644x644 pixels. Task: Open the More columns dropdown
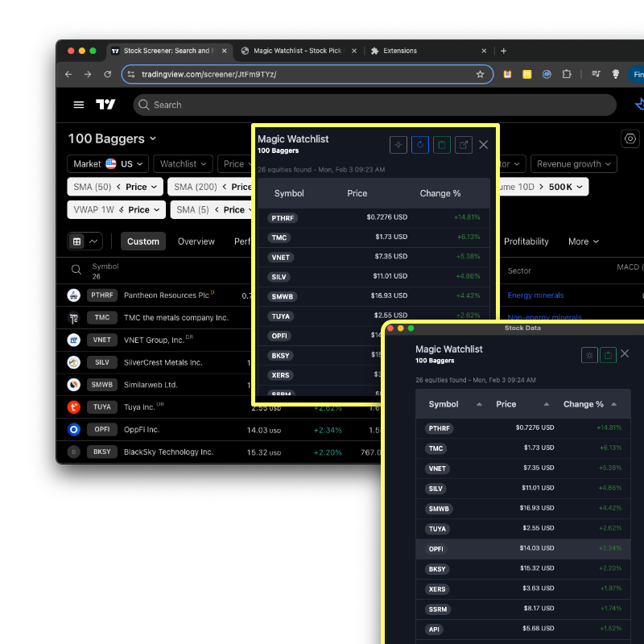[583, 241]
